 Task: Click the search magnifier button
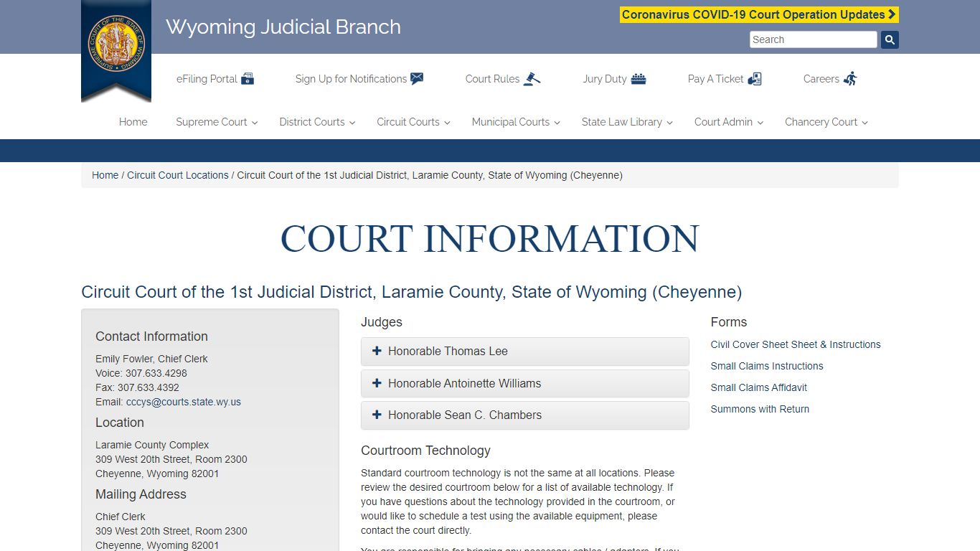(890, 39)
